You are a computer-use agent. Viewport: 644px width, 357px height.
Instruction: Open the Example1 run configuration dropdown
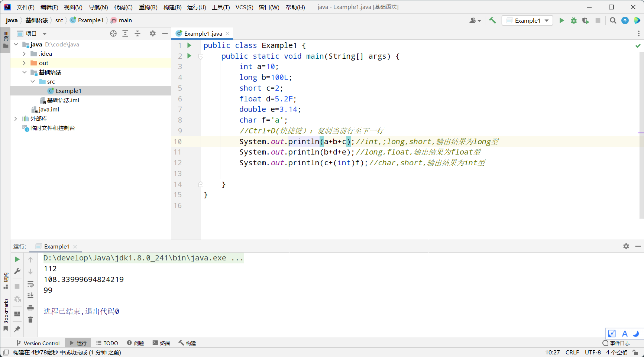point(527,20)
